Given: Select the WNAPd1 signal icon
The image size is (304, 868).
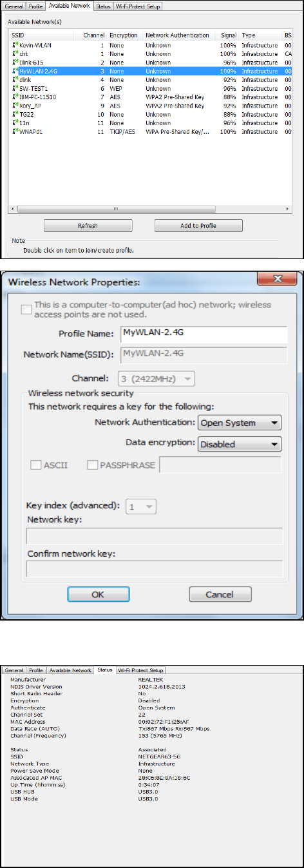Looking at the screenshot, I should click(x=15, y=131).
